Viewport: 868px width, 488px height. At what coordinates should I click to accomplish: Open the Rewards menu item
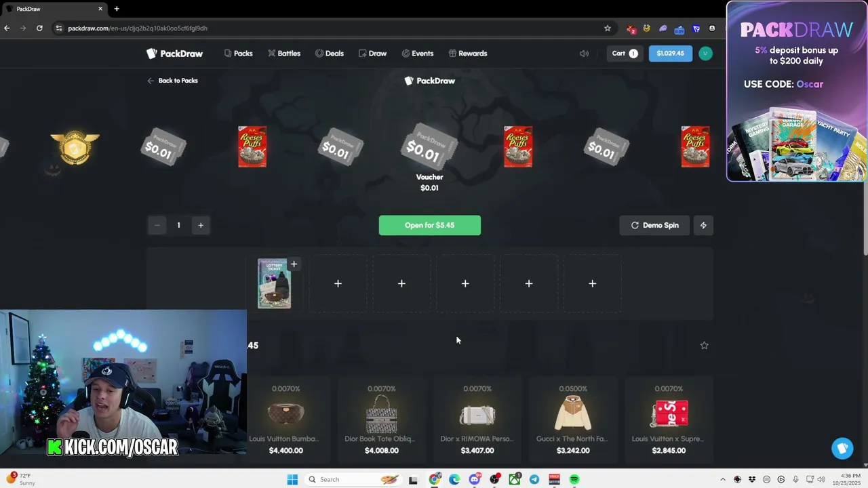point(468,54)
